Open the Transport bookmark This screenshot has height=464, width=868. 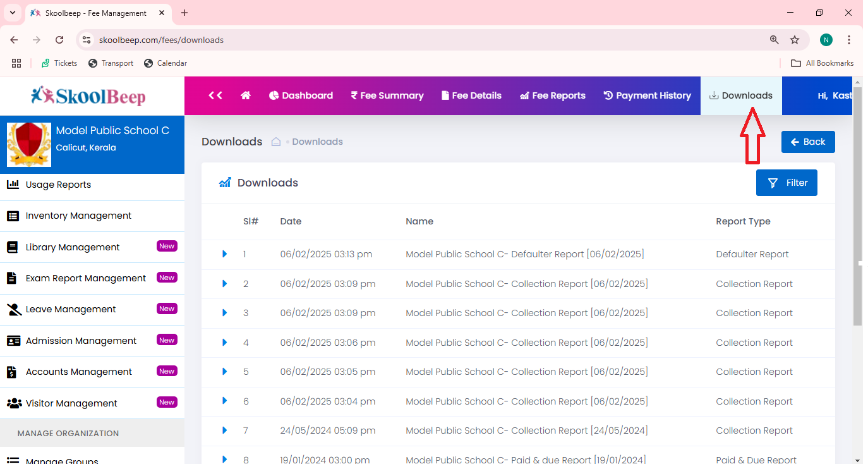pos(111,63)
